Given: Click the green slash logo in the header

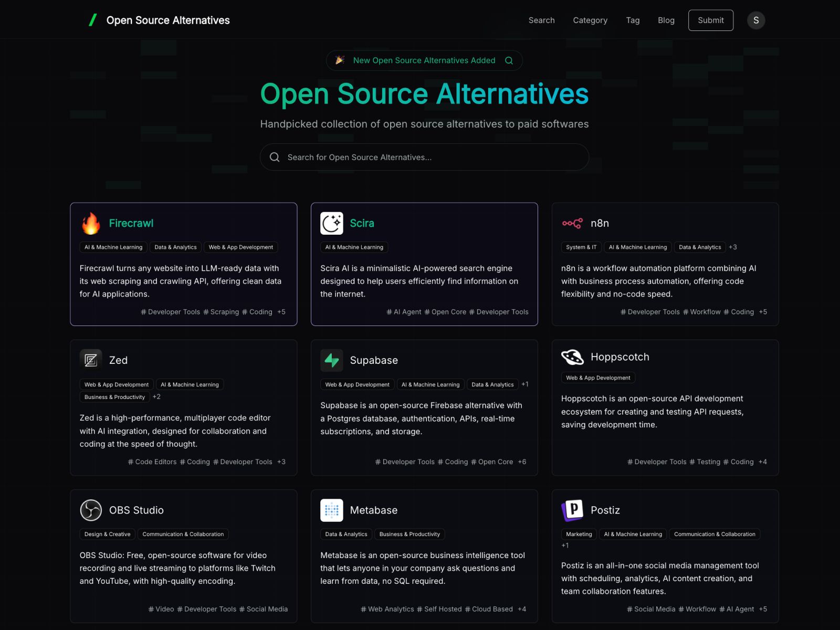Looking at the screenshot, I should pos(93,20).
